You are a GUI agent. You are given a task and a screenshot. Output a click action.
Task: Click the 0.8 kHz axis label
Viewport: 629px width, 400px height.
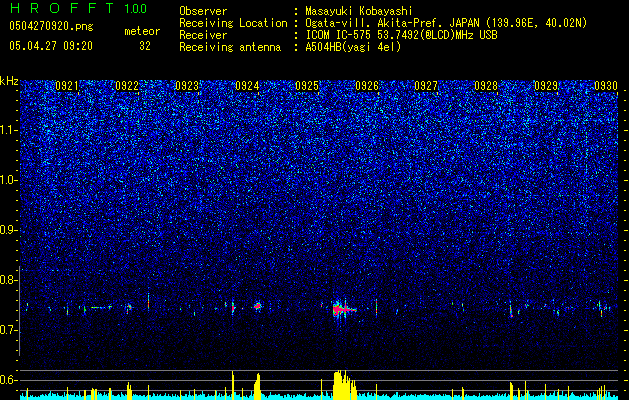click(x=9, y=280)
